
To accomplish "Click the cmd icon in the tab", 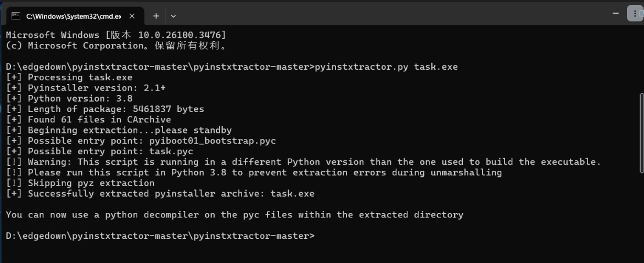I will tap(16, 16).
